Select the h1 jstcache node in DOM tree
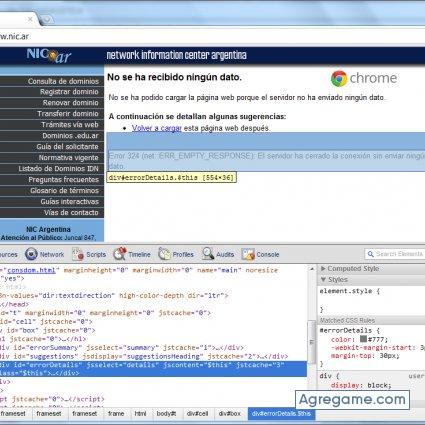Image resolution: width=425 pixels, height=425 pixels. (43, 339)
